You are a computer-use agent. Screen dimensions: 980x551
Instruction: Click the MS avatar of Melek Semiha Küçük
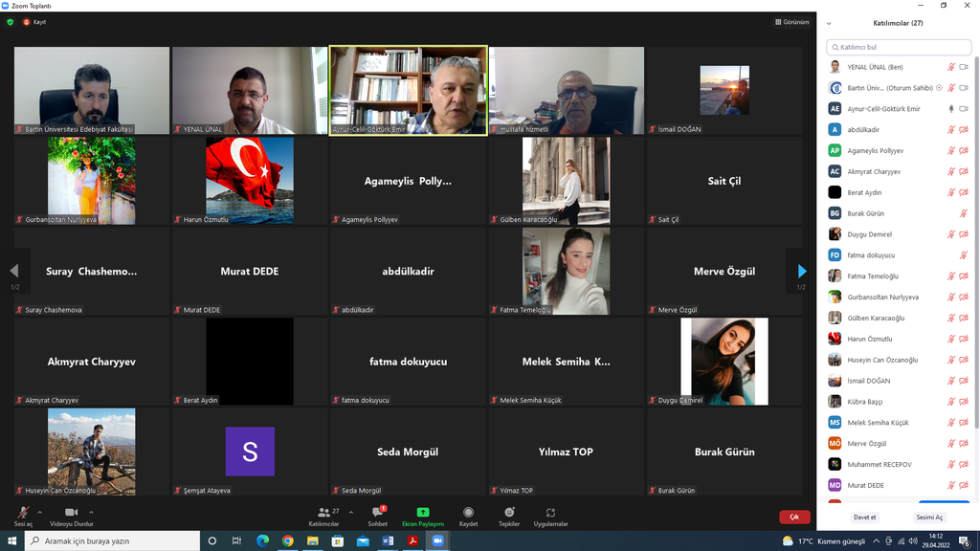835,423
